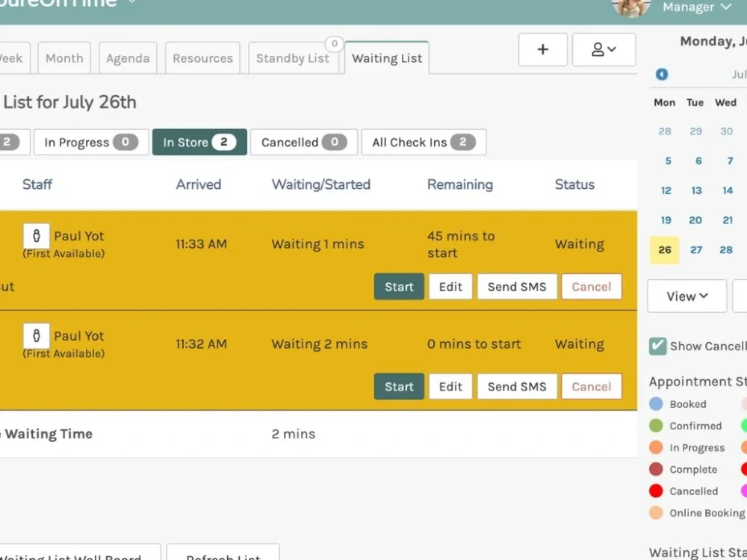
Task: Expand the View dropdown
Action: 687,296
